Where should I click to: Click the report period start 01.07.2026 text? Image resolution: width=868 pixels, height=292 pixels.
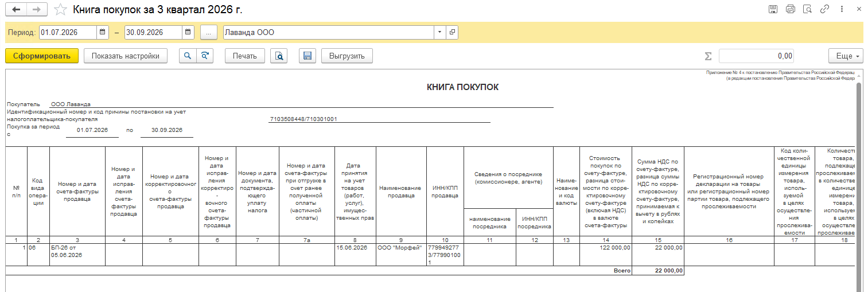pyautogui.click(x=93, y=130)
